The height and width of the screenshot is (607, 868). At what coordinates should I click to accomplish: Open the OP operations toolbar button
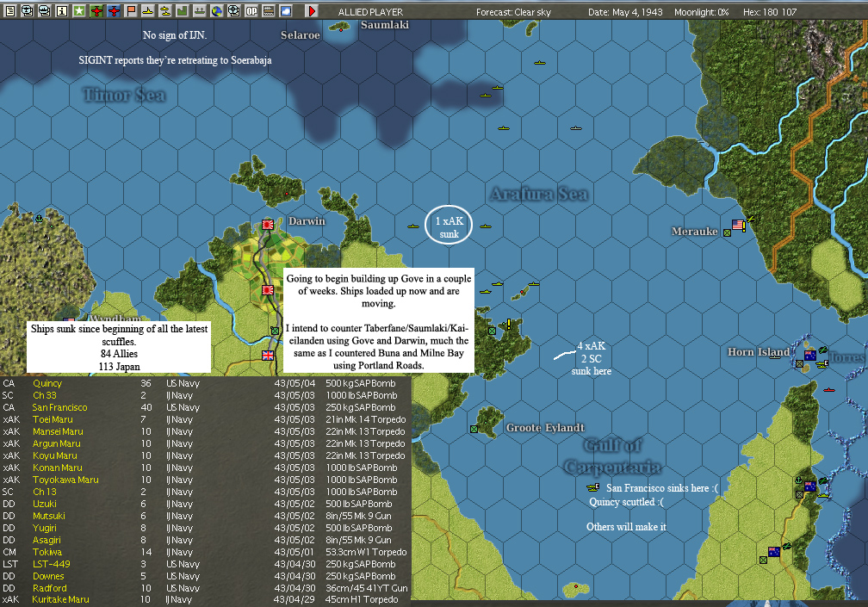[x=251, y=10]
